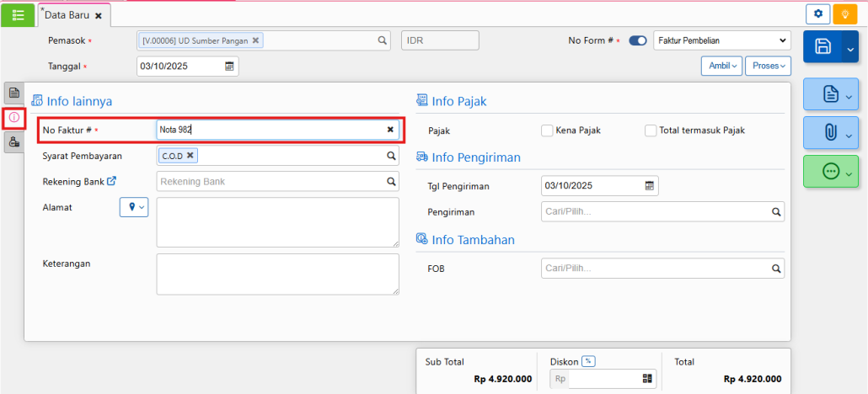Enable the Kena Pajak checkbox
868x394 pixels.
(x=548, y=130)
